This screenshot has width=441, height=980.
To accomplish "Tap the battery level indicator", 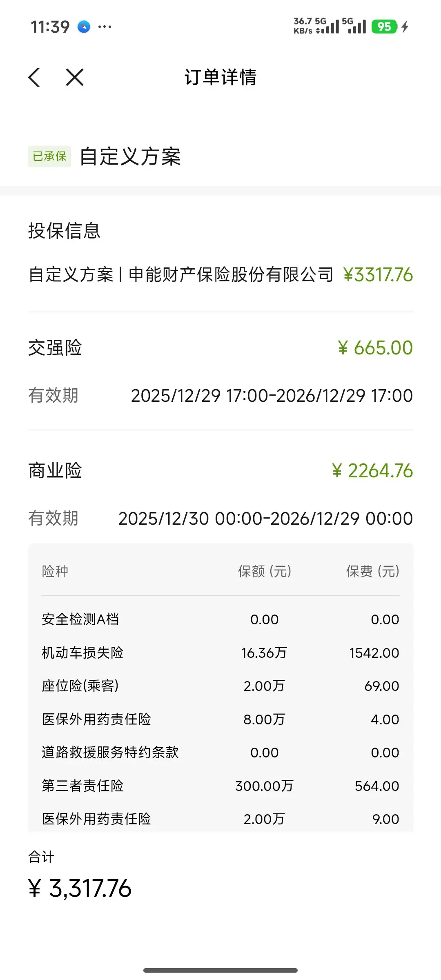I will [x=384, y=27].
